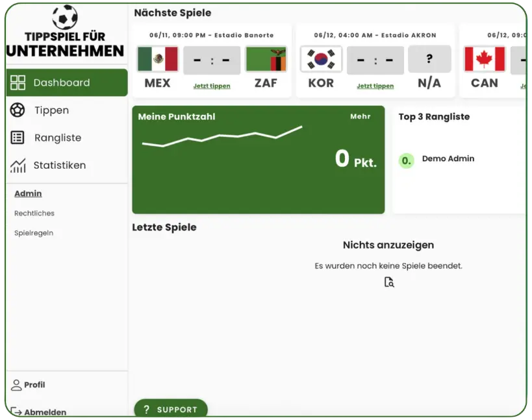
Task: Expand the Admin section
Action: coord(27,193)
